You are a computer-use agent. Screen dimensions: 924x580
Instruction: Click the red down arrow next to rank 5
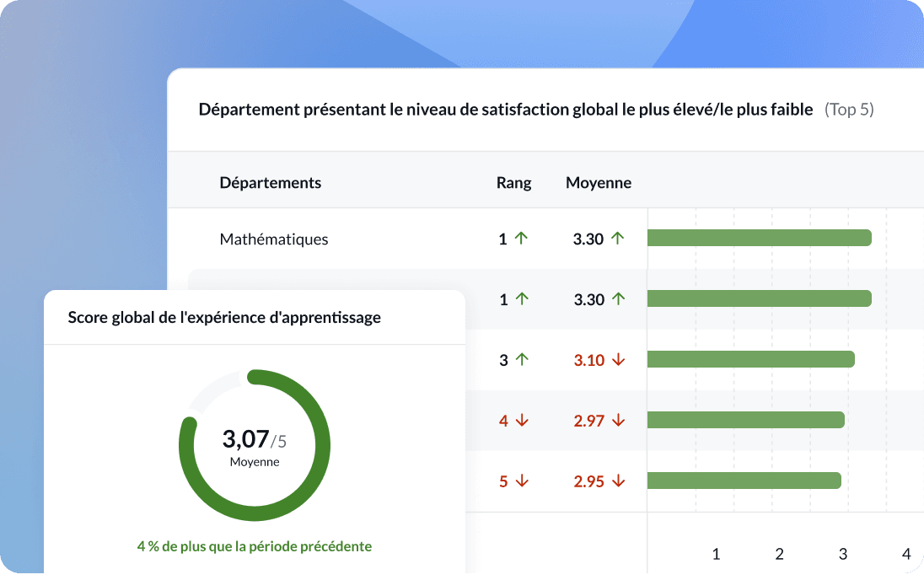522,481
